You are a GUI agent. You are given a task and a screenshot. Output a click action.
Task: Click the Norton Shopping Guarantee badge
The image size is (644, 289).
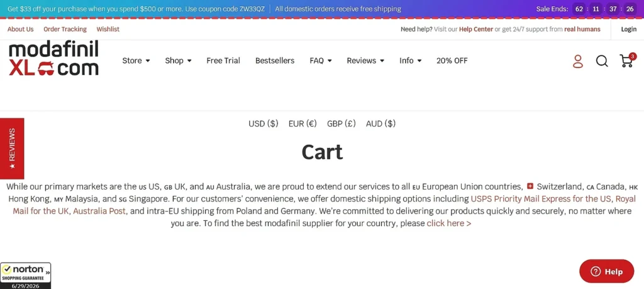click(x=25, y=275)
